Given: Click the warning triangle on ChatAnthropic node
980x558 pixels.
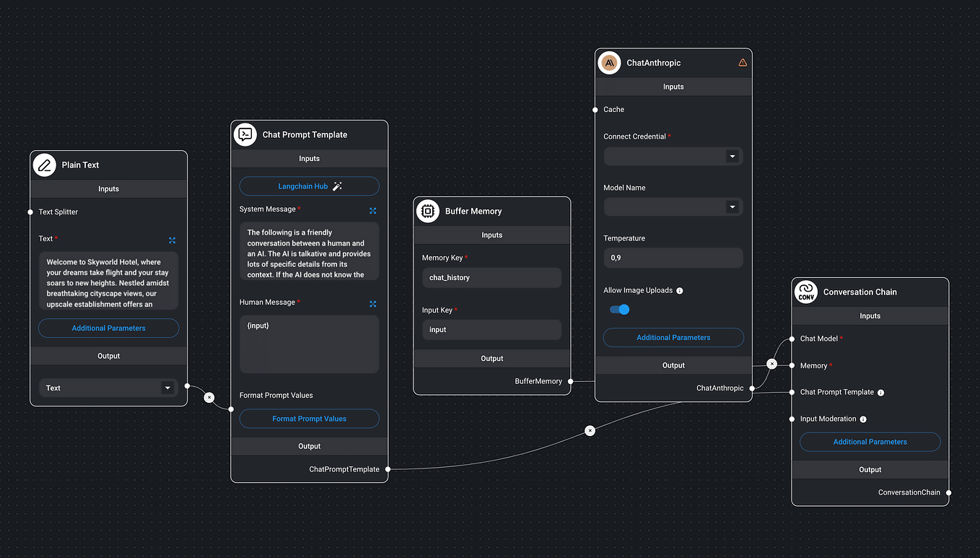Looking at the screenshot, I should [x=743, y=63].
